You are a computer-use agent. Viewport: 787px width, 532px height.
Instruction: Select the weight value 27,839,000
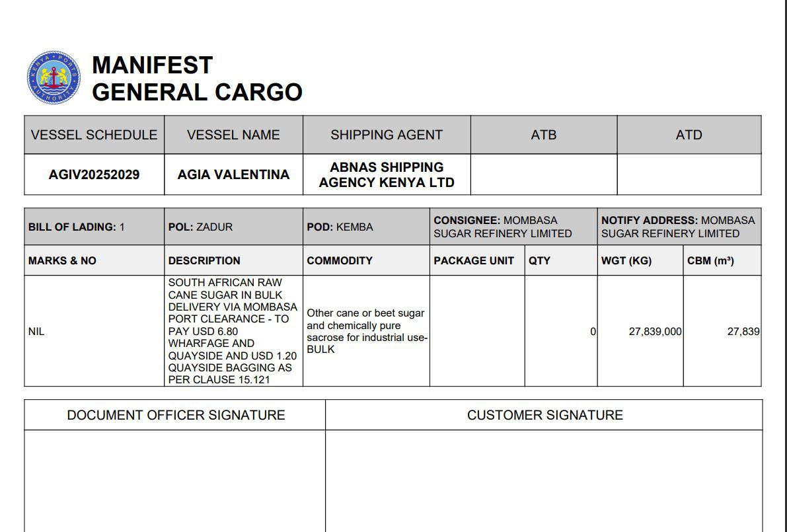tap(654, 332)
